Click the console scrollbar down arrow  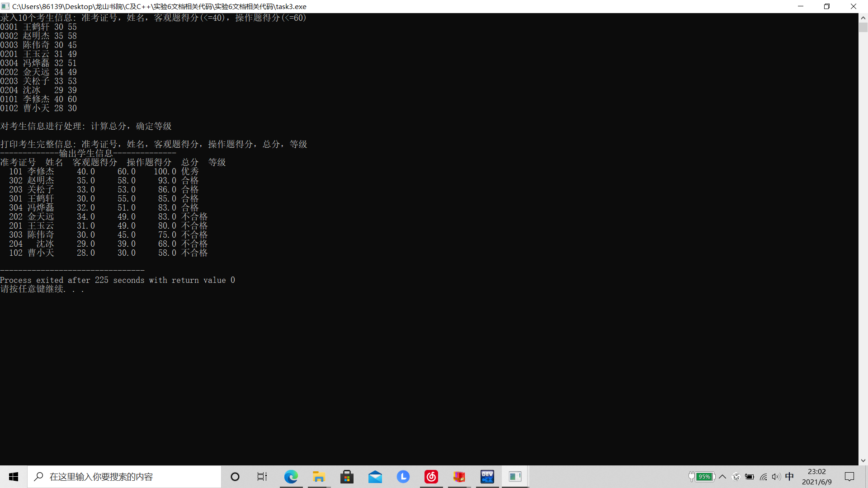pos(863,460)
